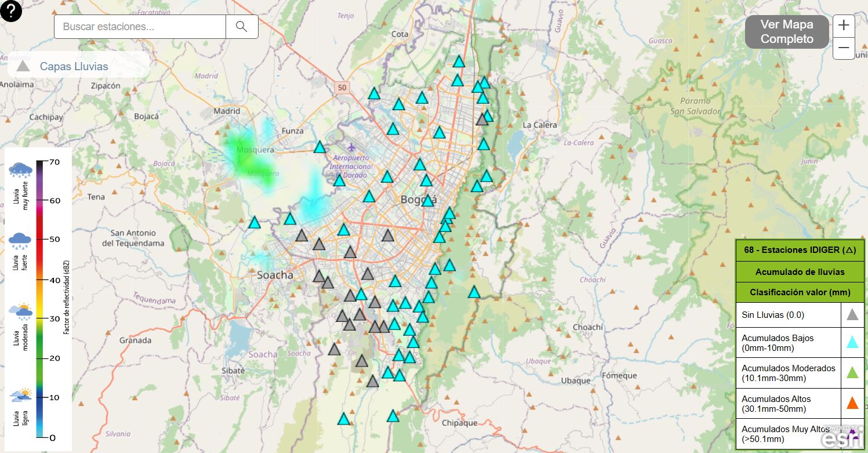This screenshot has width=868, height=453.
Task: Zoom in with the plus button
Action: (x=844, y=26)
